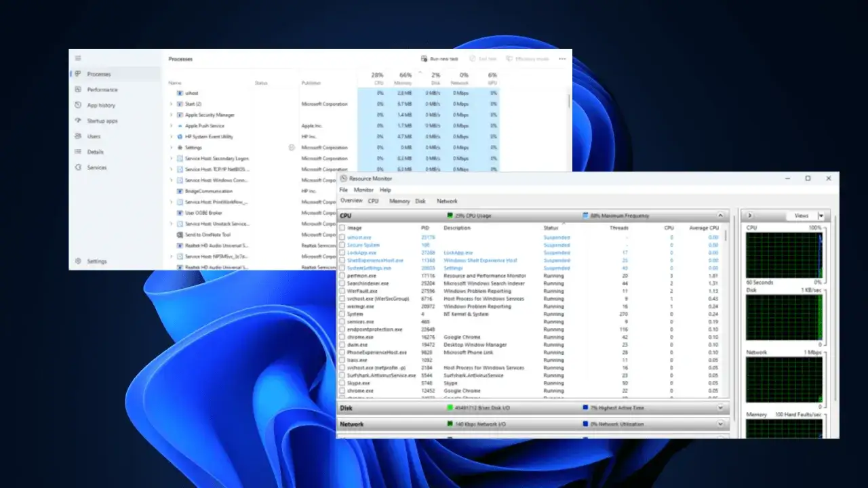Check the perfmon.exe process checkbox
Screen dimensions: 868x488
pyautogui.click(x=342, y=276)
